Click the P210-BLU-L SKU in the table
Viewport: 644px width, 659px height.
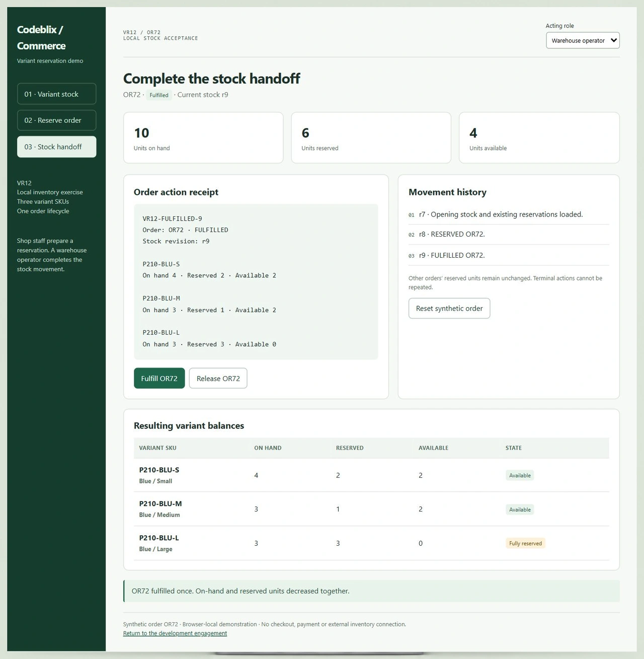(159, 538)
